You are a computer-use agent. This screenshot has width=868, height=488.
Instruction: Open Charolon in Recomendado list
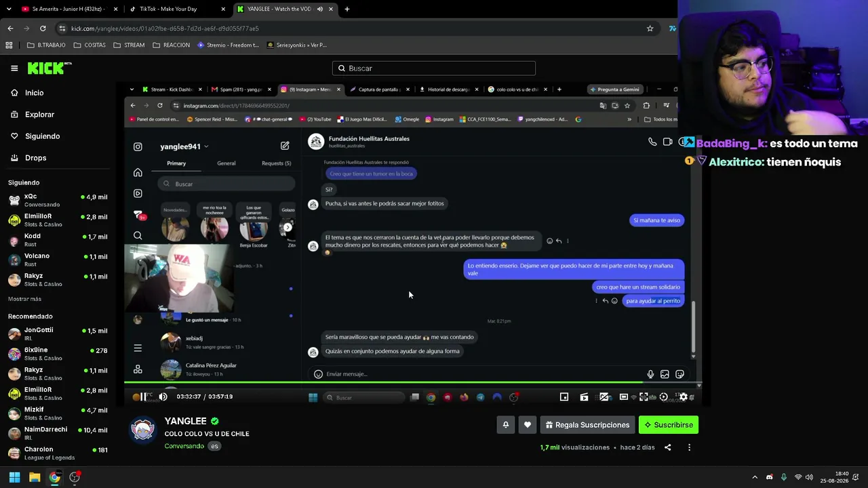[58, 453]
